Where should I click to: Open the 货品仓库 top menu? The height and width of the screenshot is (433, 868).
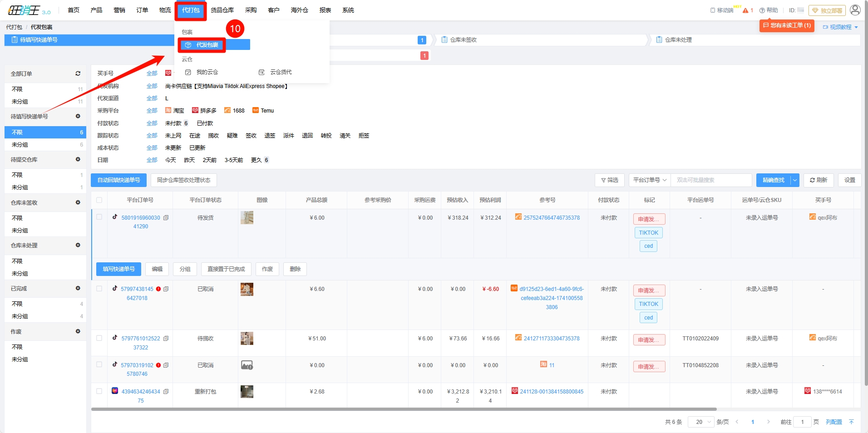tap(222, 10)
